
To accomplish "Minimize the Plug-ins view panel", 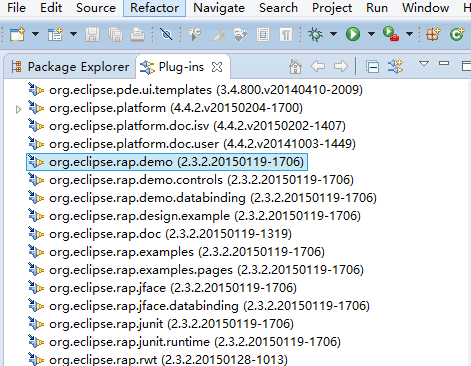I will pos(444,63).
